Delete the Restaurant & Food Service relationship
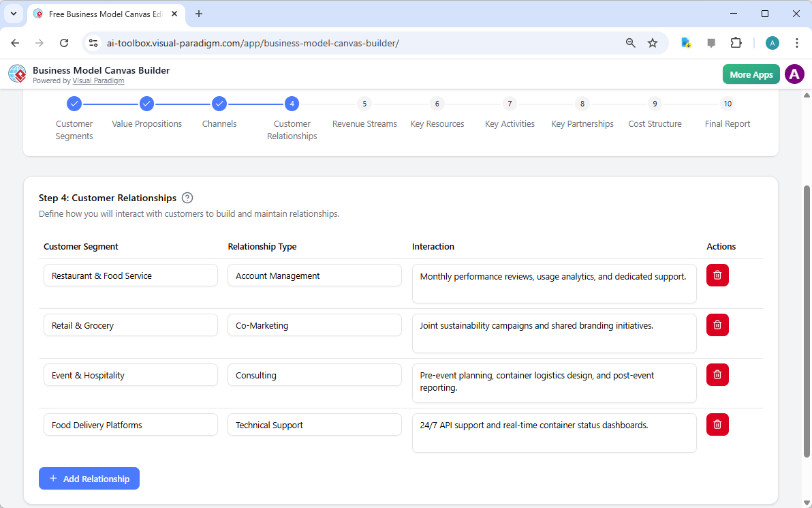Screen dimensions: 812x508 click(717, 275)
